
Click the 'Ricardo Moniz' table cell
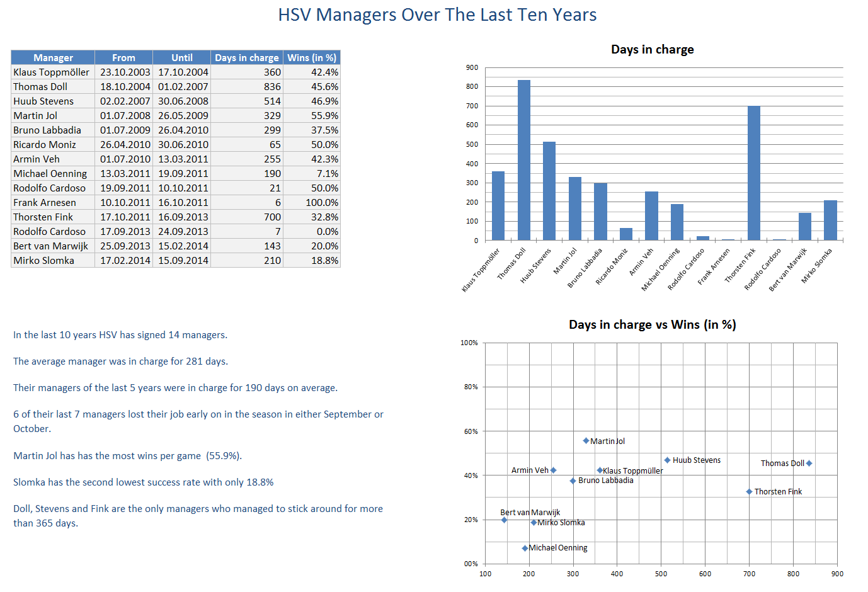53,144
